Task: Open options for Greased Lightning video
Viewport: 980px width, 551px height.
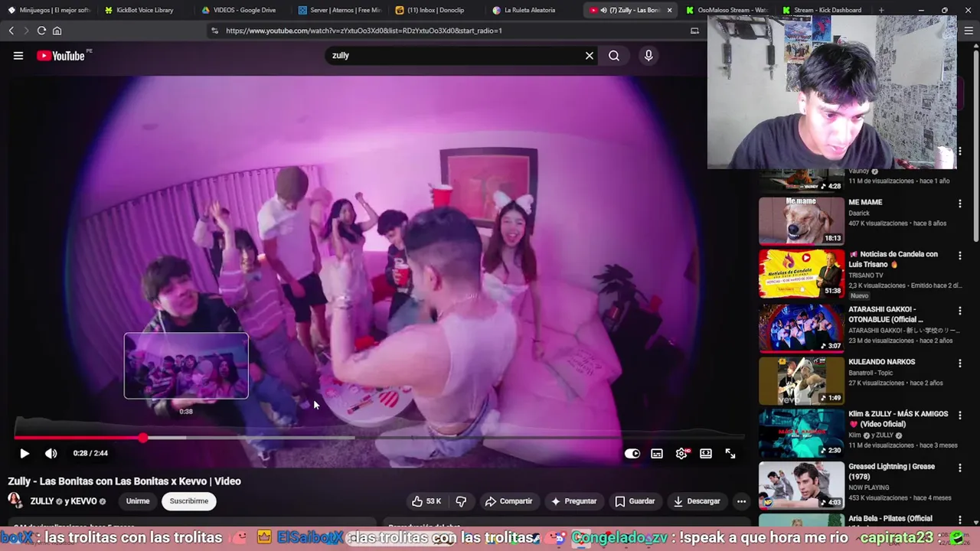Action: tap(959, 467)
